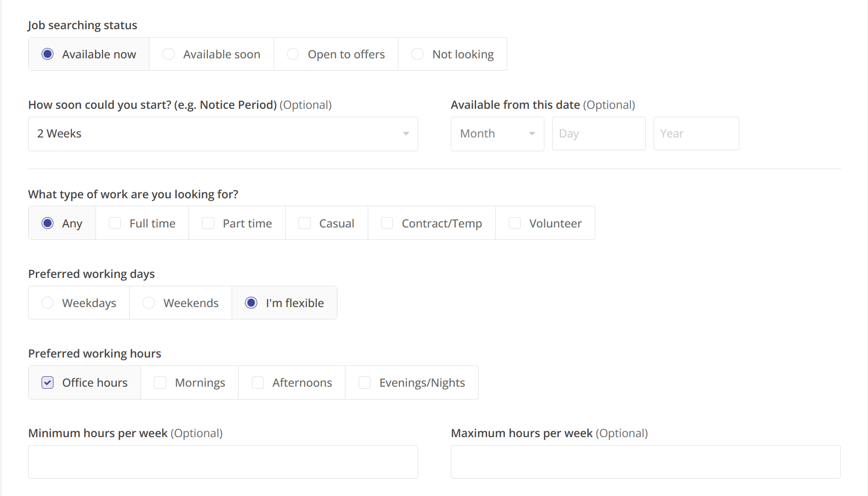Viewport: 868px width, 496px height.
Task: Open the notice period dropdown showing 2 Weeks
Action: click(x=223, y=134)
